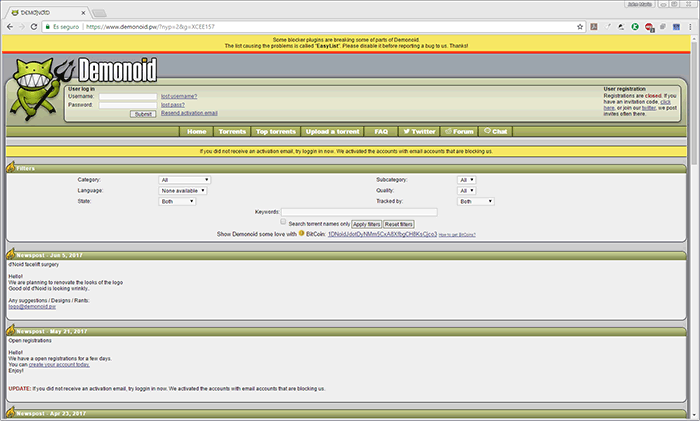
Task: Open the red ad-blocker extension icon
Action: (649, 27)
